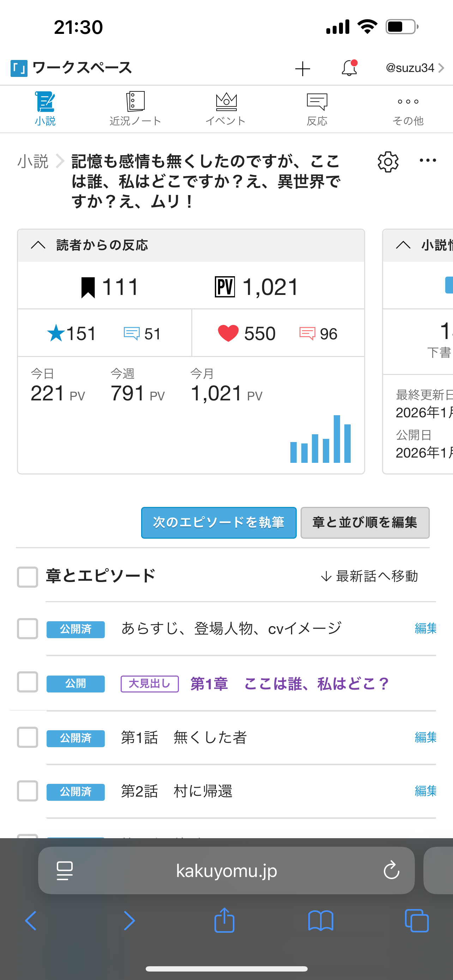The width and height of the screenshot is (453, 980).
Task: Check the 第2話 村に帰還 checkbox
Action: tap(28, 791)
